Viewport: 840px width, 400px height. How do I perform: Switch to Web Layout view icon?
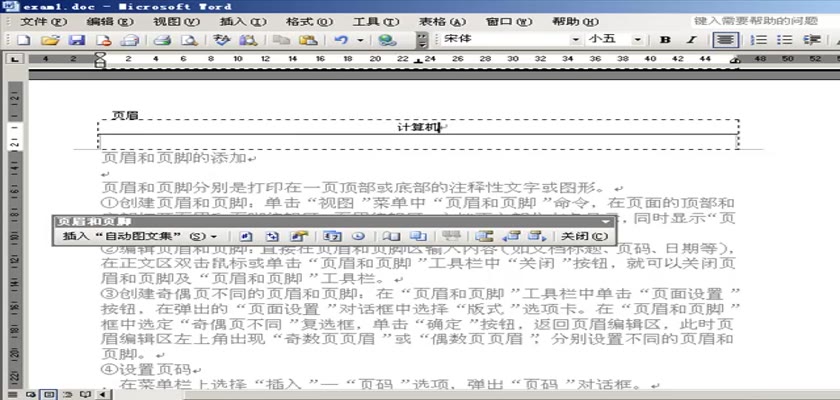tap(31, 395)
